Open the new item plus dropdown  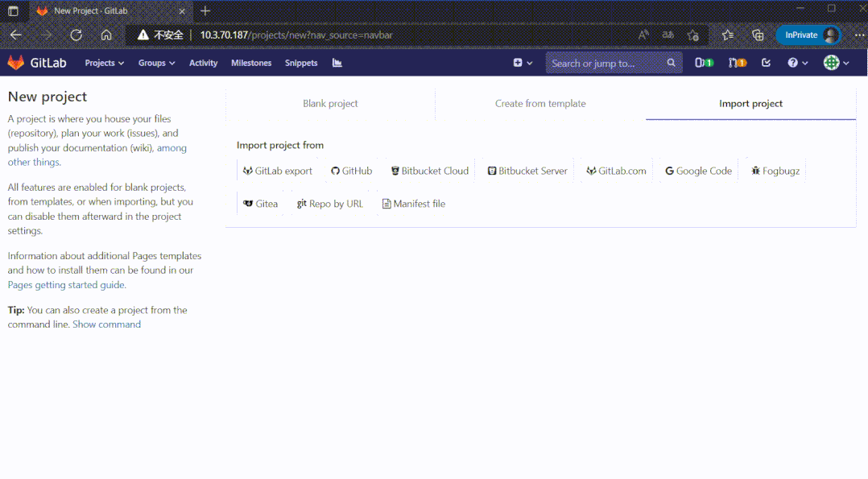click(523, 63)
